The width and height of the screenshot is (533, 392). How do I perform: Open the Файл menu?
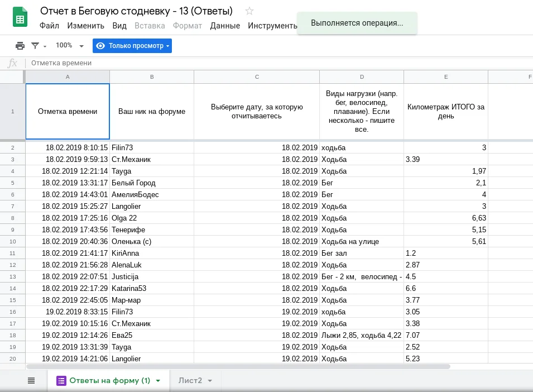click(49, 26)
